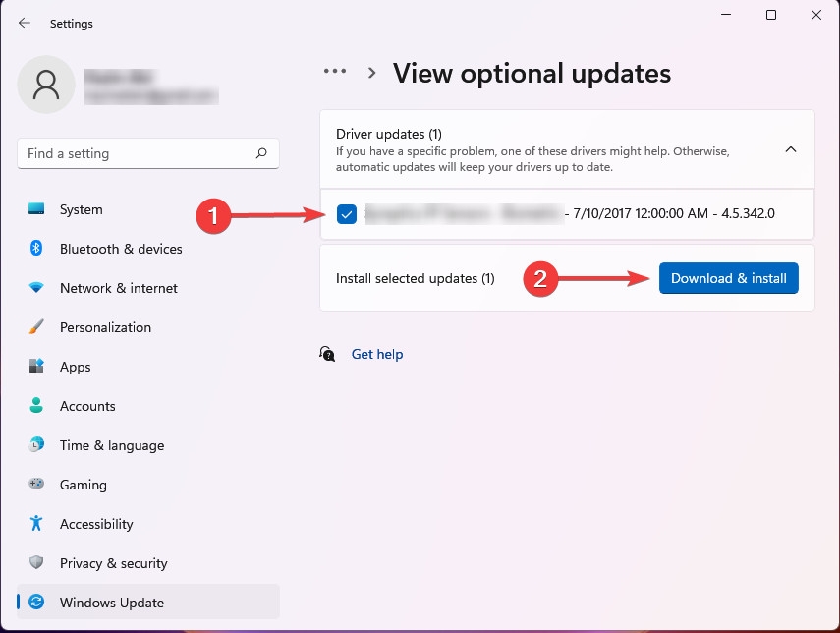Click the Personalization paintbrush icon
The height and width of the screenshot is (633, 840).
click(x=36, y=327)
